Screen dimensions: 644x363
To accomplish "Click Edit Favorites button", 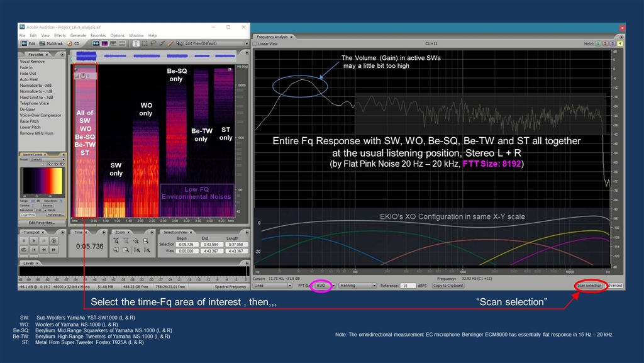I will (x=42, y=223).
